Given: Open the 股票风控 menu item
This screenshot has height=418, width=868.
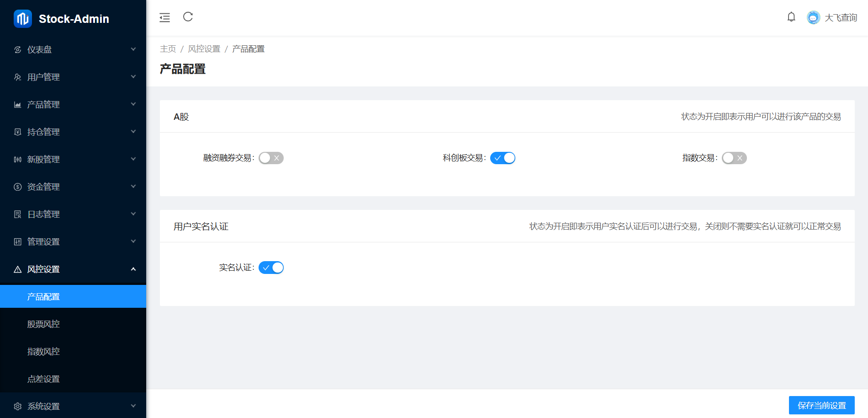Looking at the screenshot, I should 43,324.
